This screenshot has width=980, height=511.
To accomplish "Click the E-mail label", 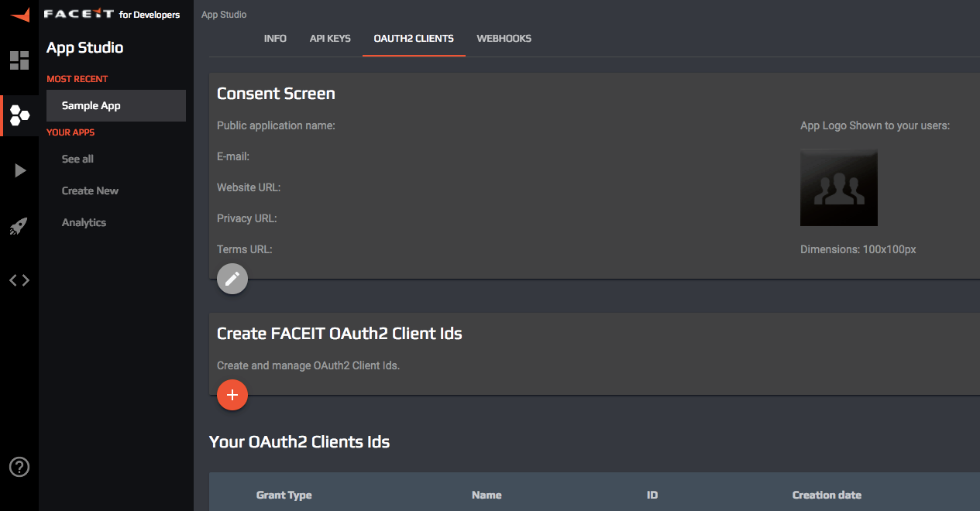I will point(233,156).
